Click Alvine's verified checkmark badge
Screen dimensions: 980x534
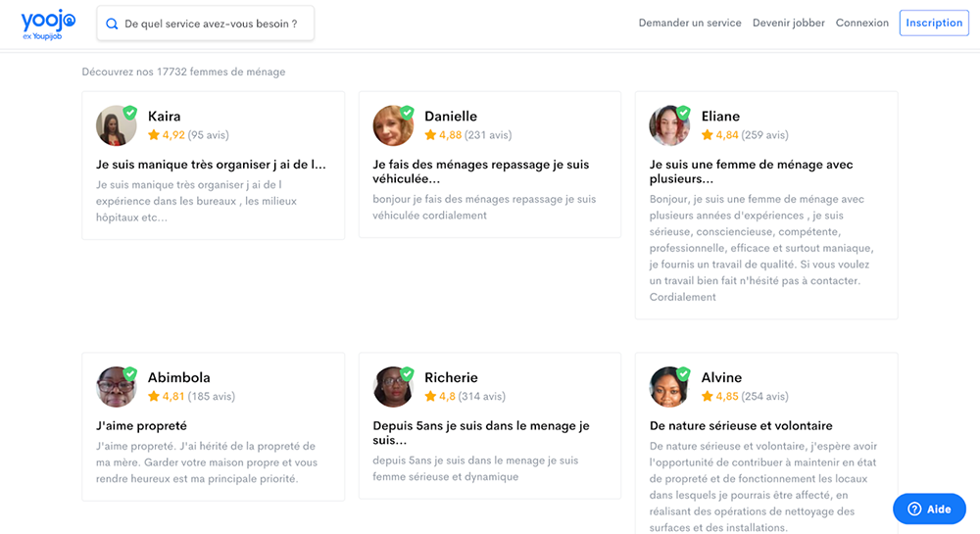point(684,373)
